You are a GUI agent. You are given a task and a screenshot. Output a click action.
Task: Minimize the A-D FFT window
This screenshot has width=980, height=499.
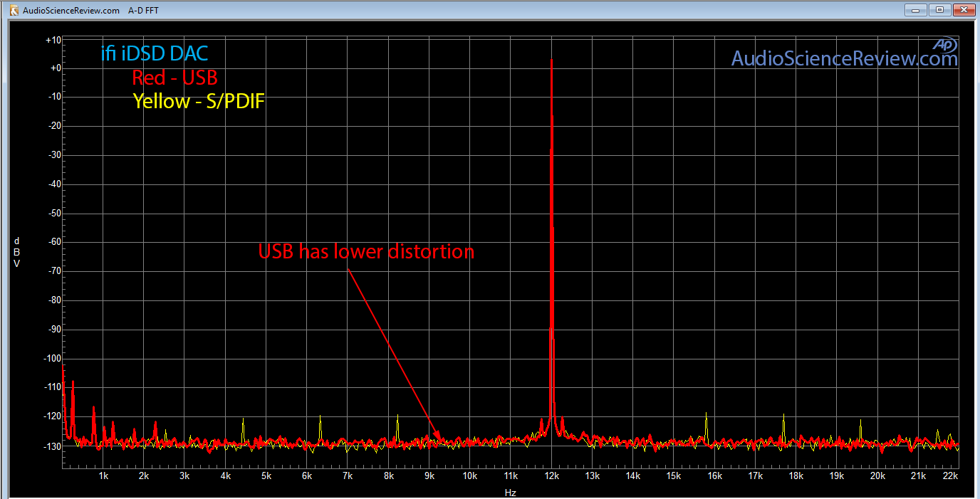(x=915, y=9)
